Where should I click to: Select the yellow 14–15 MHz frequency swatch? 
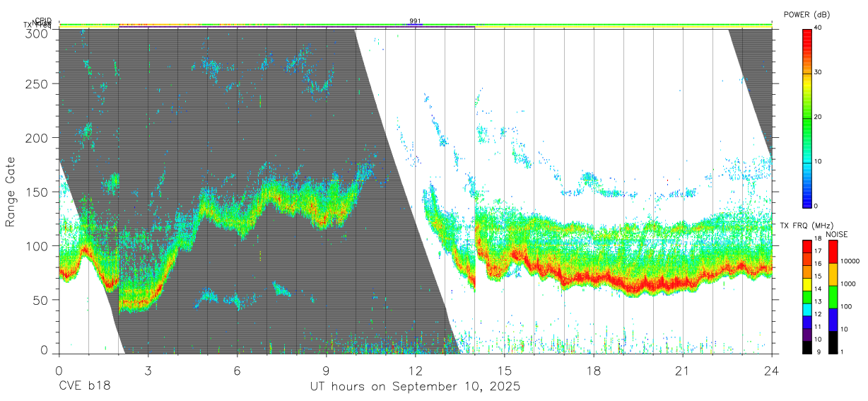click(x=807, y=284)
